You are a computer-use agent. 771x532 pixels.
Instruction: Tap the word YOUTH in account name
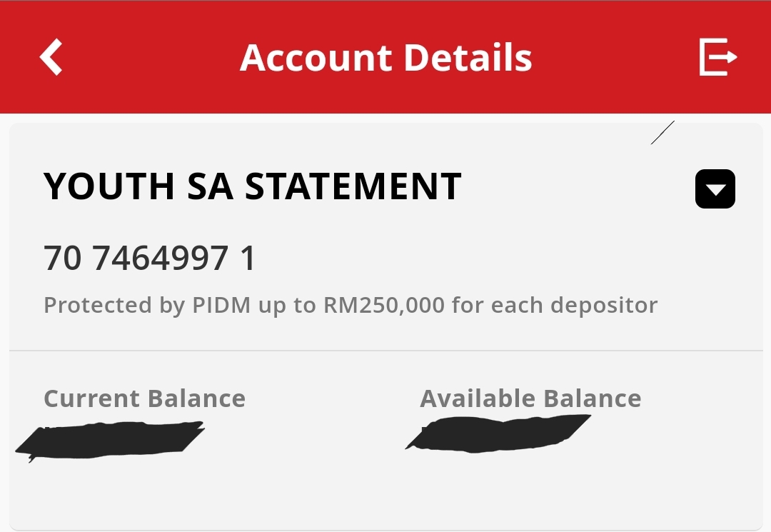click(x=109, y=186)
